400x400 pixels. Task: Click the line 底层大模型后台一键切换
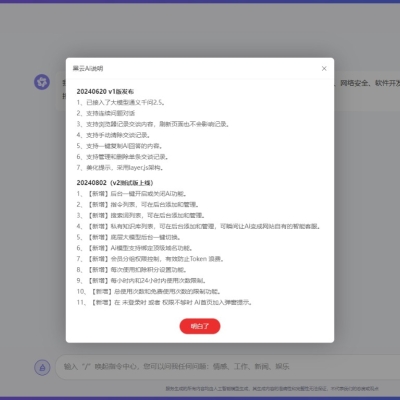[x=129, y=237]
